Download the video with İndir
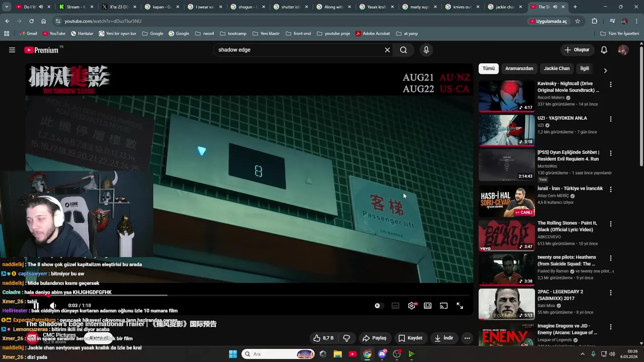This screenshot has height=362, width=644. pyautogui.click(x=443, y=338)
